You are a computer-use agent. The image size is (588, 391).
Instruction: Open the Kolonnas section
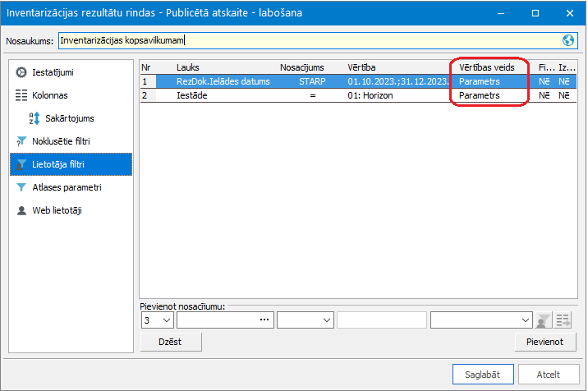coord(71,95)
